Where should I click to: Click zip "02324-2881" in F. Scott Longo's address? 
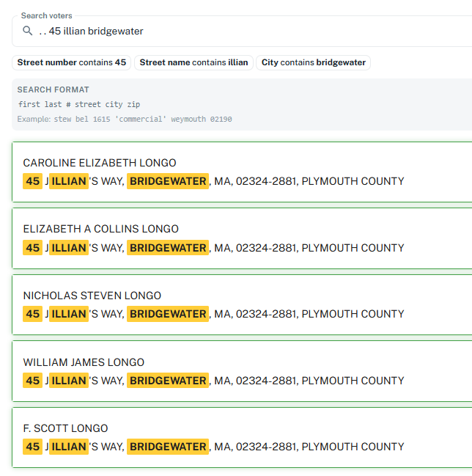[266, 447]
